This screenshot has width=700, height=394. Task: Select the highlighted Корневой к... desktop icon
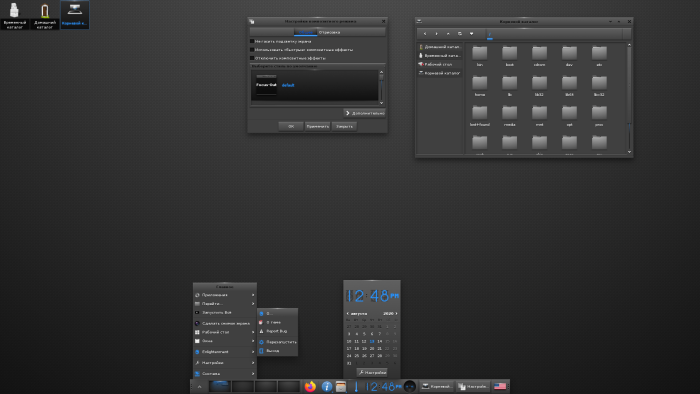pyautogui.click(x=75, y=14)
